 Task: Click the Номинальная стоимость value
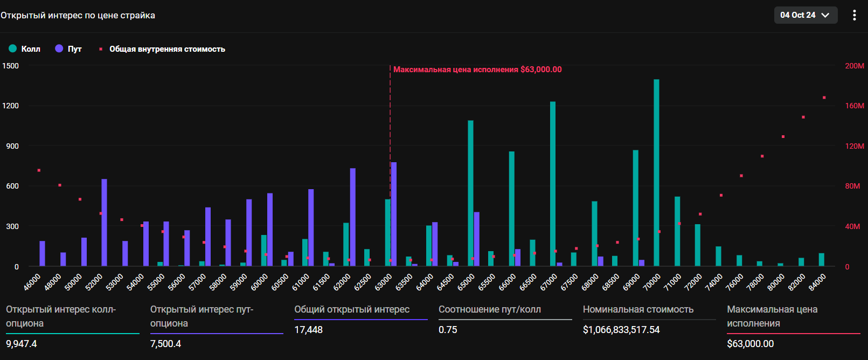pyautogui.click(x=621, y=330)
